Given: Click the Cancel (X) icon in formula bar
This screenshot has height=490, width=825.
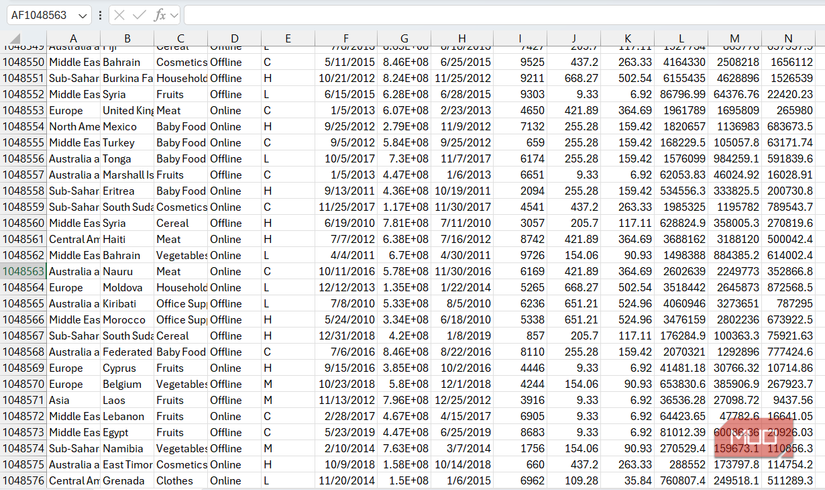Looking at the screenshot, I should [x=119, y=15].
